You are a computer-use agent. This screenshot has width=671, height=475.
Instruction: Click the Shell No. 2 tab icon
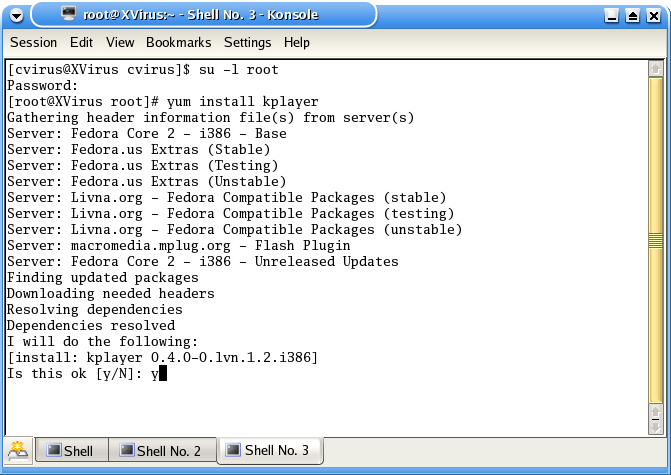pyautogui.click(x=124, y=451)
